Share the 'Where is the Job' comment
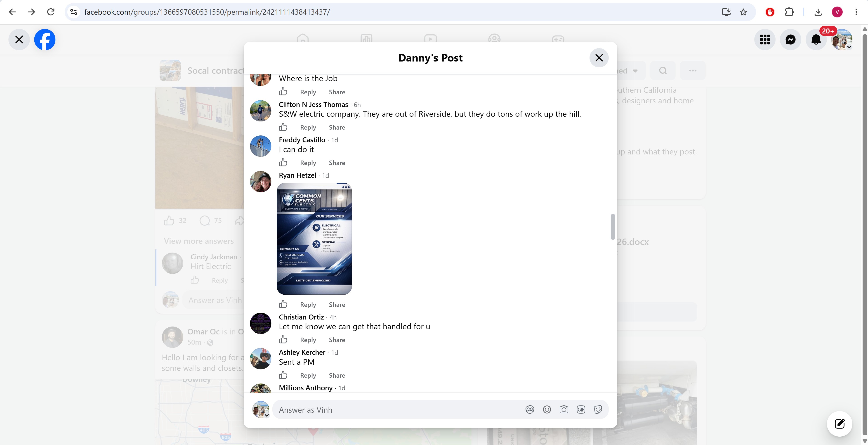The image size is (868, 445). 337,92
